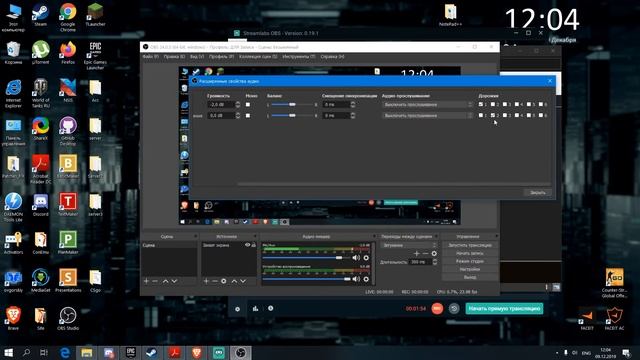Click Закрыть in the advanced audio dialog
This screenshot has width=640, height=360.
pyautogui.click(x=538, y=192)
